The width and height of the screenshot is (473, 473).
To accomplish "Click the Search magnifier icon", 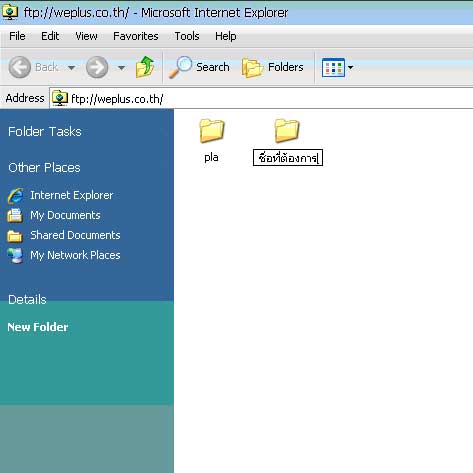I will 180,67.
